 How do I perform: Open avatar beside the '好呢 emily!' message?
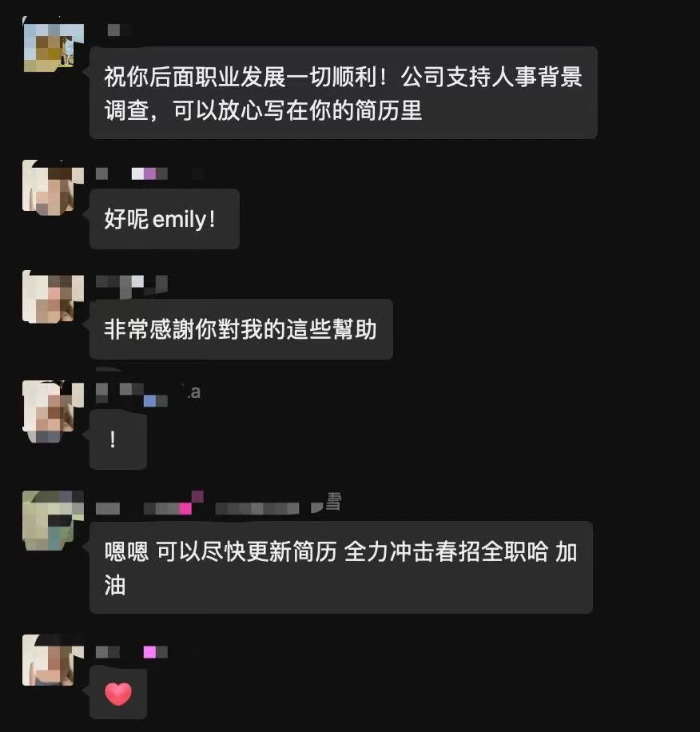point(54,188)
